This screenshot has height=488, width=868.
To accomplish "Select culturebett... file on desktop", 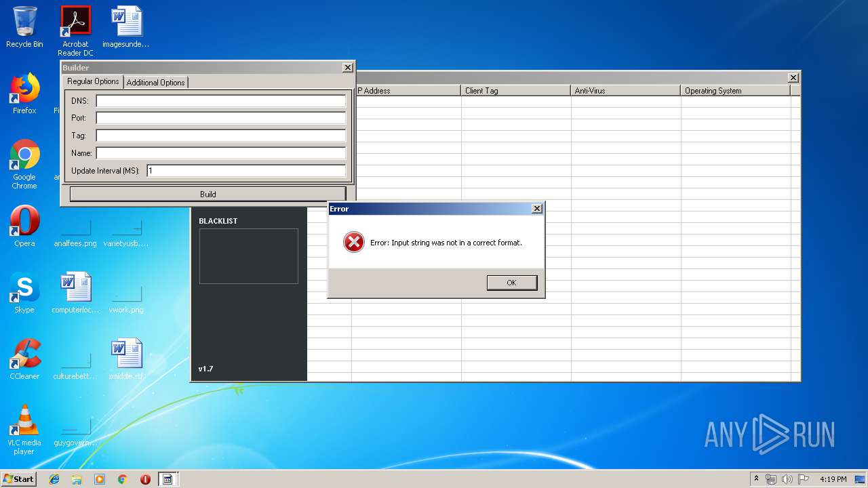I will tap(75, 365).
